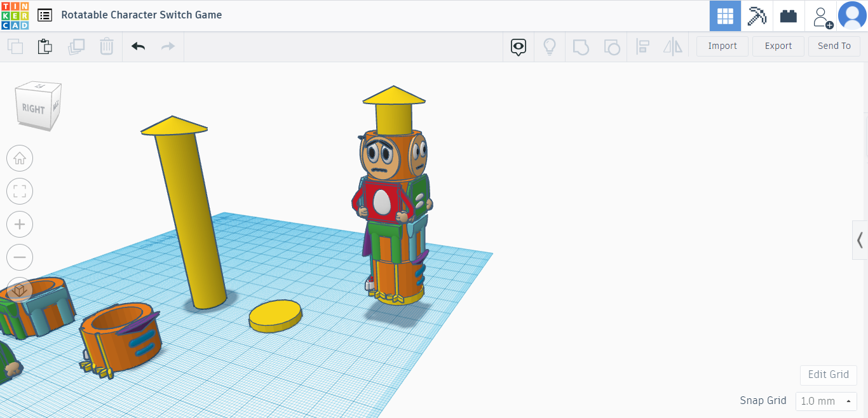Switch to 3D design grid view
868x418 pixels.
(725, 16)
